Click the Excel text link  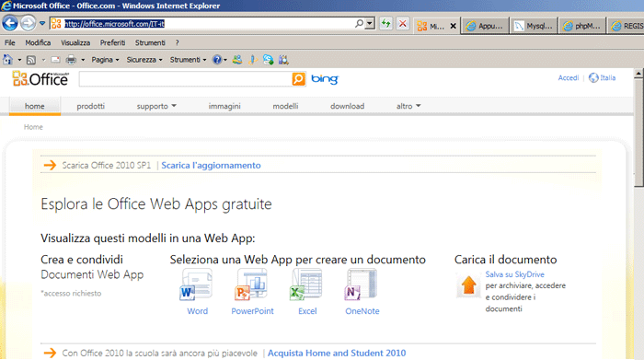coord(307,311)
